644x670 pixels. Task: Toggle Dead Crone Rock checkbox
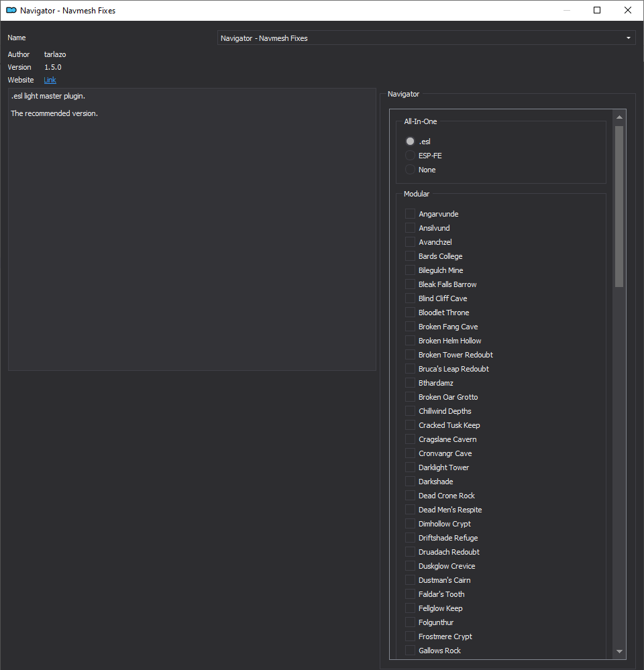410,496
